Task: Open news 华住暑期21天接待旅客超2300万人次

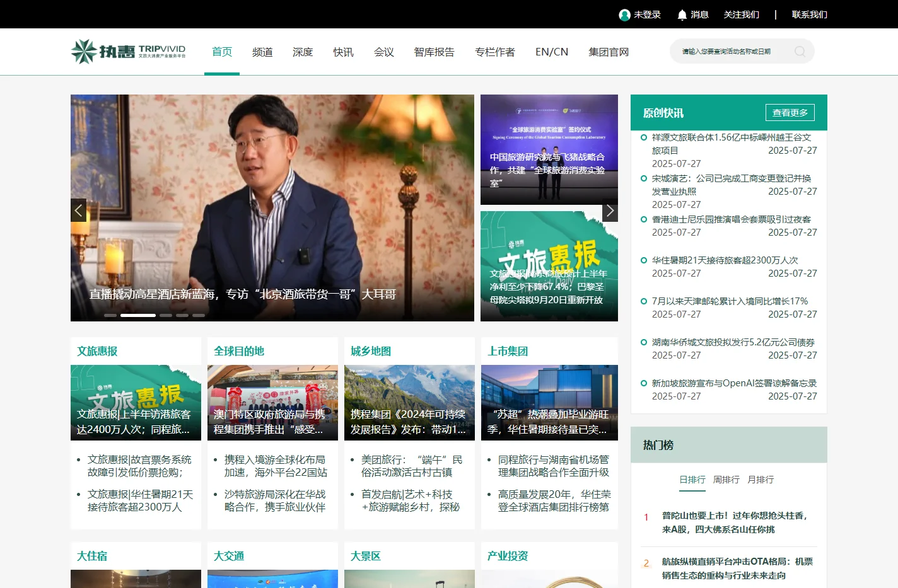Action: click(725, 260)
